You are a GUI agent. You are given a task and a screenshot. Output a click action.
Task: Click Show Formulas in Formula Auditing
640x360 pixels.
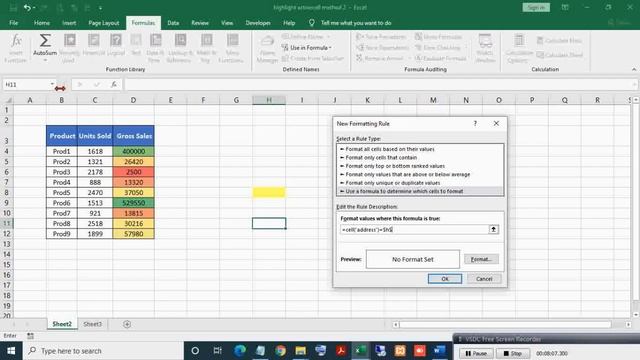click(438, 37)
